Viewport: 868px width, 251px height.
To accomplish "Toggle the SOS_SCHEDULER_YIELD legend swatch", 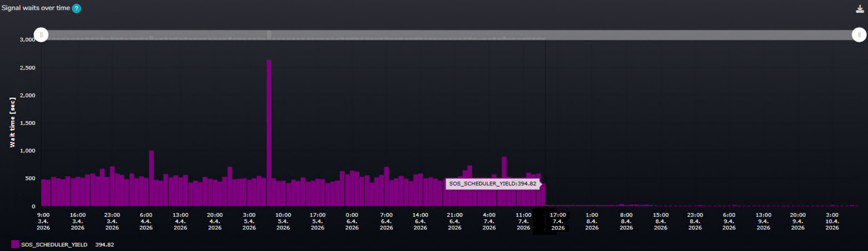I will click(15, 244).
